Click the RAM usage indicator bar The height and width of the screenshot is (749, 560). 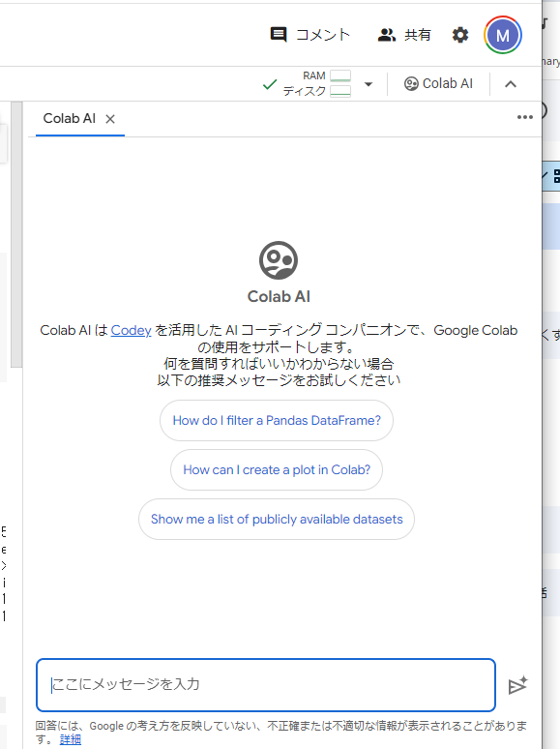click(x=340, y=75)
